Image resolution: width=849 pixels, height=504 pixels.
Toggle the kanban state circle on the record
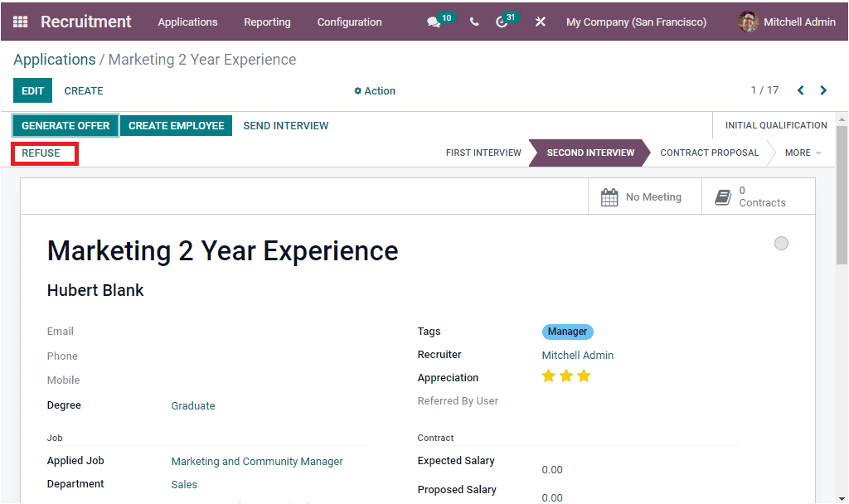click(x=781, y=243)
